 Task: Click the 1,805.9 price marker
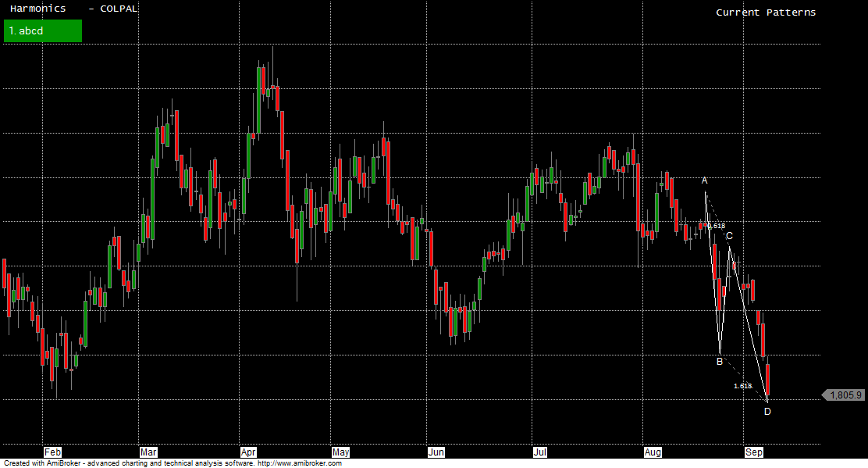coord(845,395)
